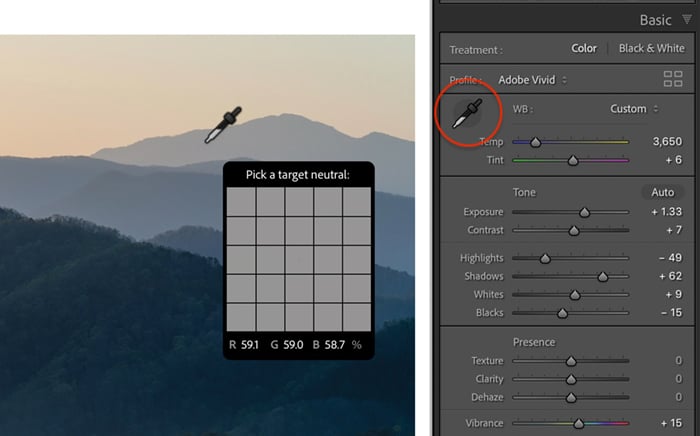Click the Auto tone button

pyautogui.click(x=662, y=192)
